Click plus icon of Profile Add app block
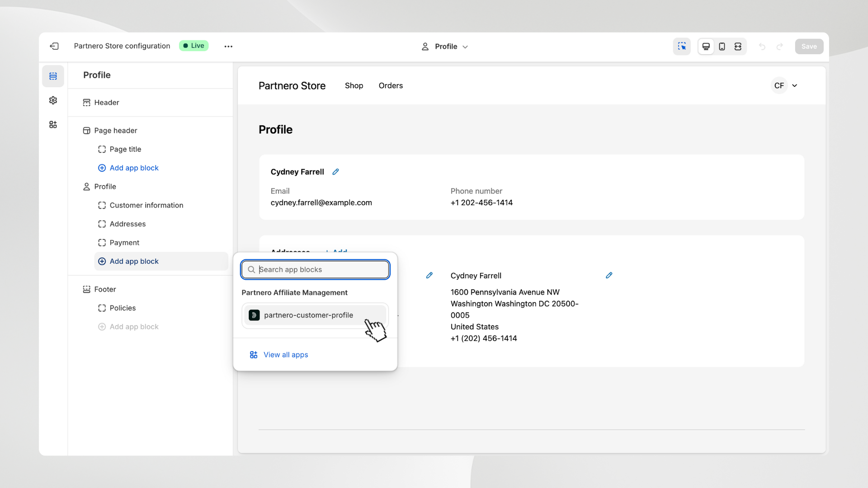Screen dimensions: 868x488 [x=102, y=261]
